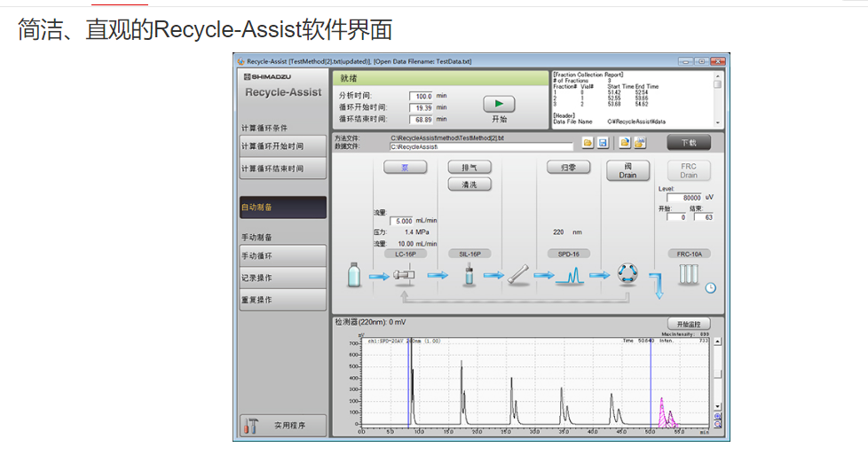Image resolution: width=868 pixels, height=455 pixels.
Task: Click the chart folder icon beside 下载
Action: coord(640,143)
